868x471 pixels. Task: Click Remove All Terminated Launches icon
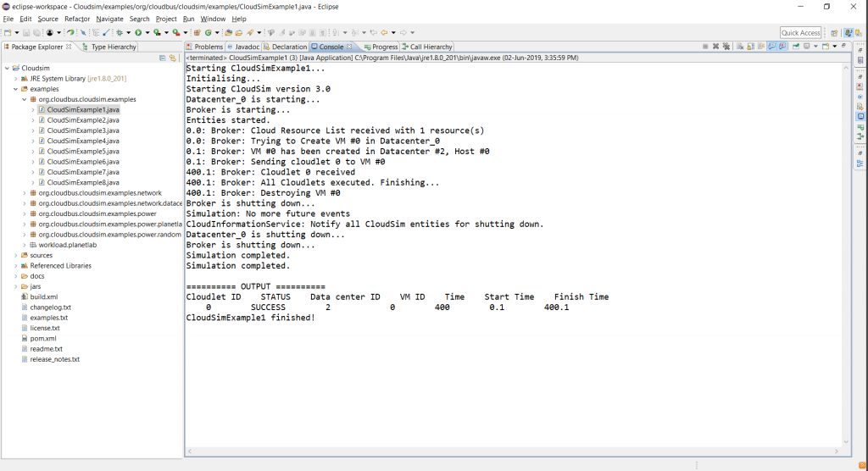tap(726, 47)
